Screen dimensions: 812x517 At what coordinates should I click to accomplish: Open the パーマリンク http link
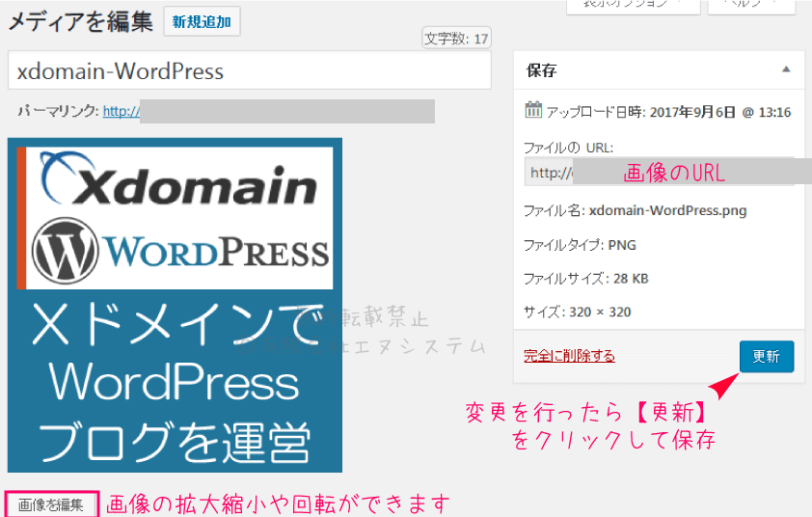tap(122, 111)
